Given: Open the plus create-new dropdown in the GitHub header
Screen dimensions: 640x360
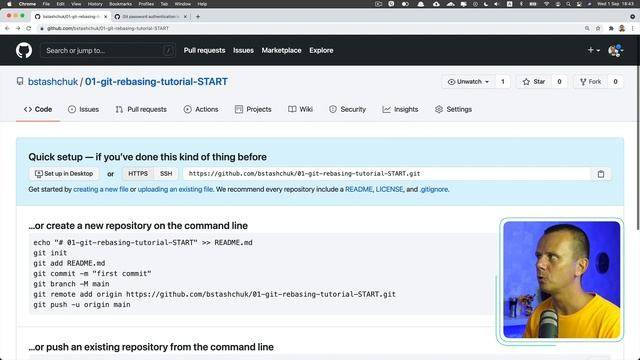Looking at the screenshot, I should pos(593,50).
